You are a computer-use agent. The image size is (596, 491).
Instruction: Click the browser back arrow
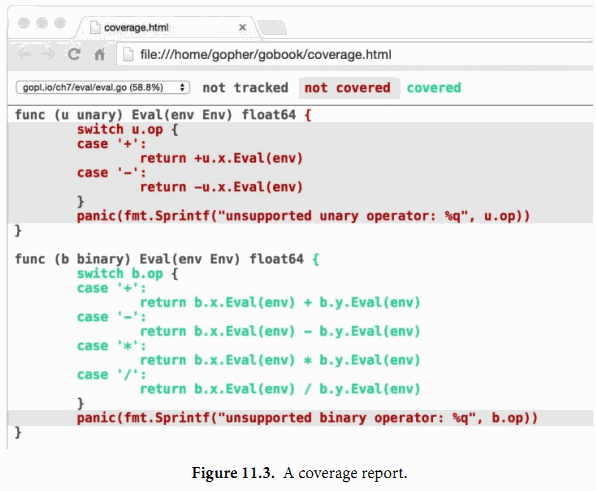24,55
